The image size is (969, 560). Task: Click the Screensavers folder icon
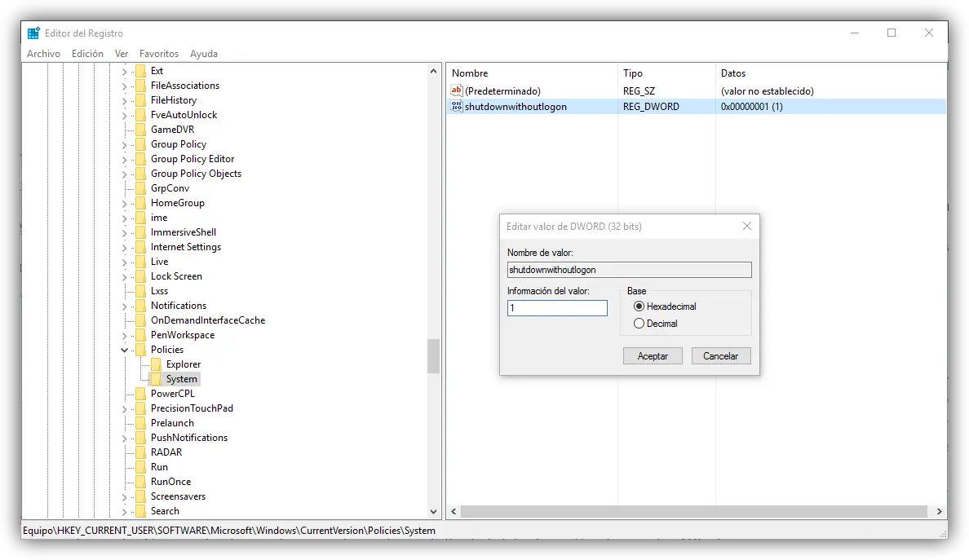(x=141, y=496)
